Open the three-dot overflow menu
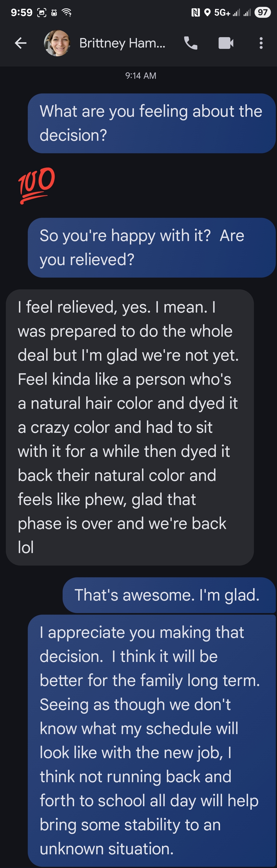 tap(261, 43)
